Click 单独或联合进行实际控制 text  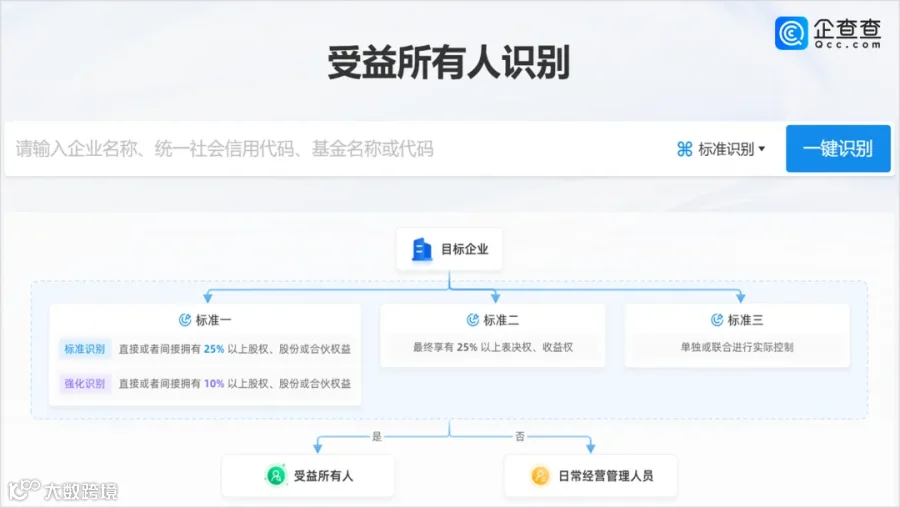(737, 347)
